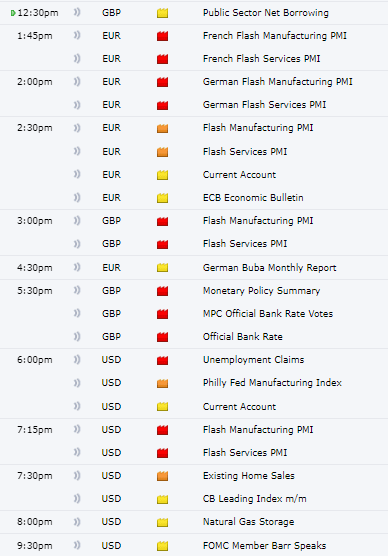Click the red impact icon beside Official Bank Rate
The image size is (388, 556).
pyautogui.click(x=162, y=337)
